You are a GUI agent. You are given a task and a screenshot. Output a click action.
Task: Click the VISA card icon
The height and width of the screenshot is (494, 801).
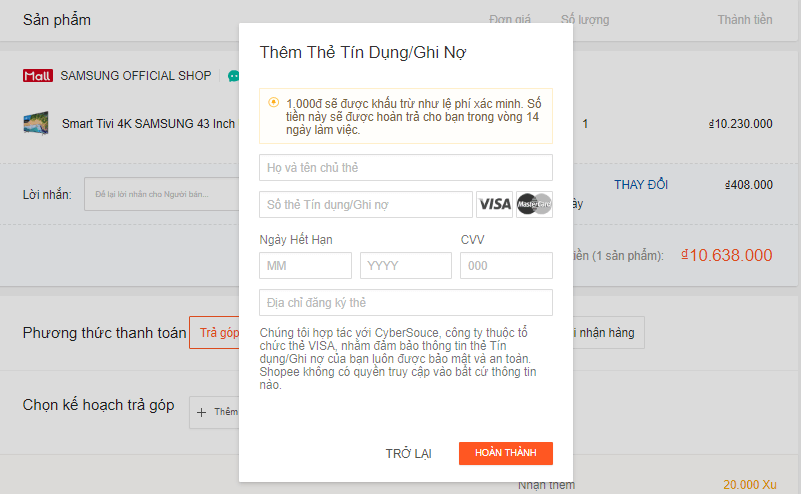point(494,204)
